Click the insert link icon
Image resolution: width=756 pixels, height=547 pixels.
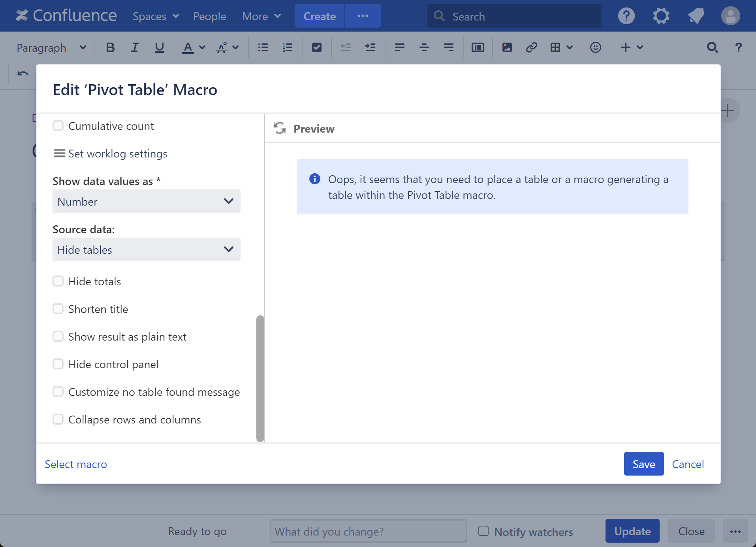[x=532, y=48]
